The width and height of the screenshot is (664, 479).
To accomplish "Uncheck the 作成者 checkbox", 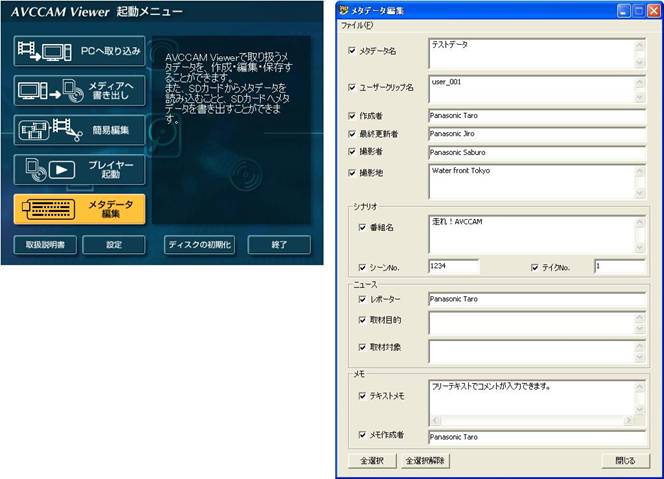I will (x=352, y=116).
